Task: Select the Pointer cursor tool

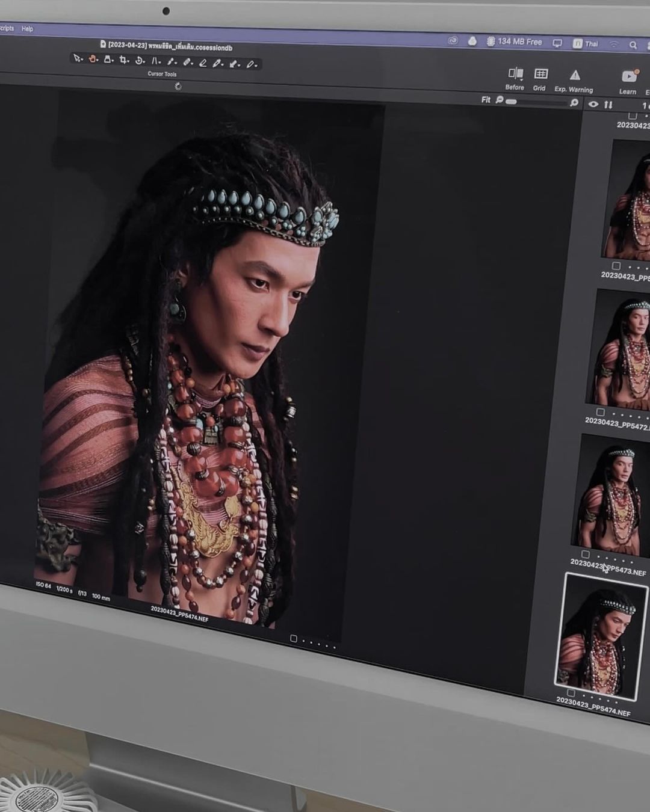Action: pyautogui.click(x=77, y=58)
